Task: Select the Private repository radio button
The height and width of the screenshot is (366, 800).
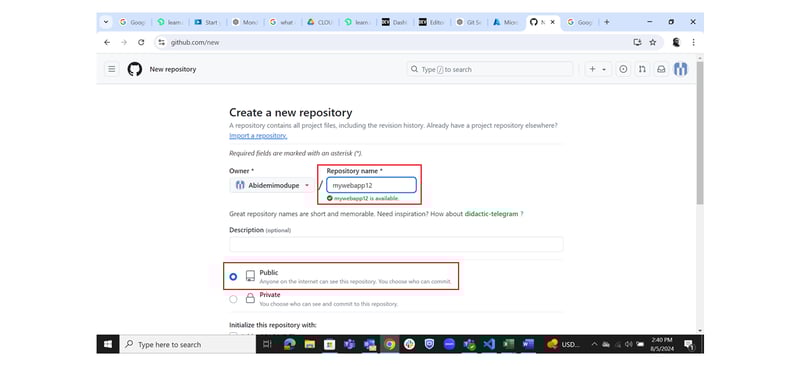Action: pos(233,299)
